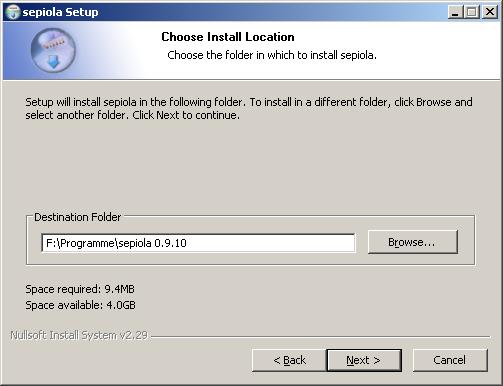Click the Browse... button
This screenshot has height=386, width=503.
413,242
